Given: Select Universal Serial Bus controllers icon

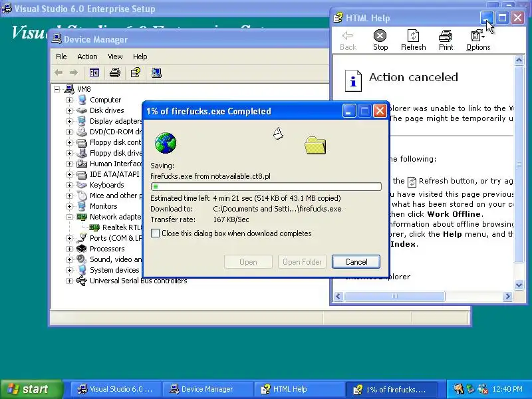Looking at the screenshot, I should pos(81,281).
